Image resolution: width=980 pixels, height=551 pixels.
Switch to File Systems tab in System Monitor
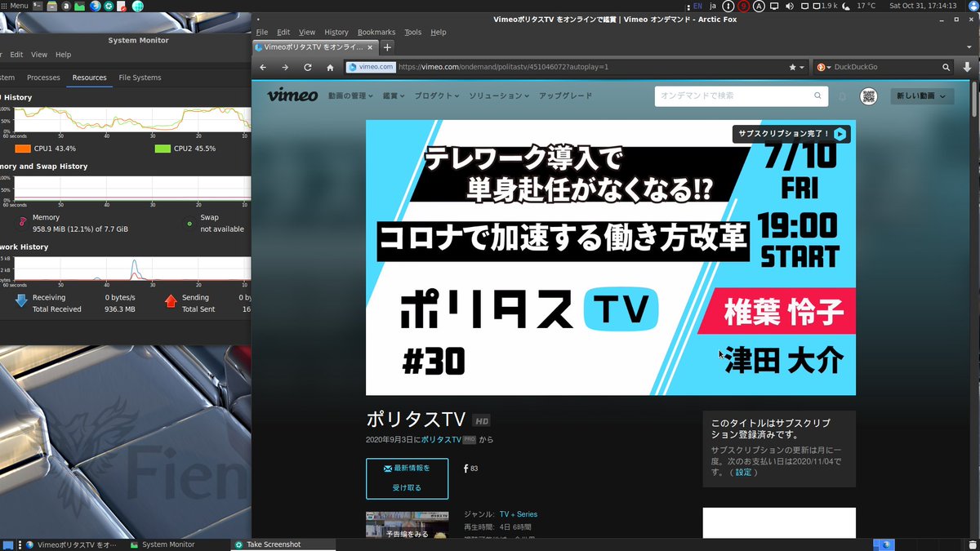coord(140,78)
